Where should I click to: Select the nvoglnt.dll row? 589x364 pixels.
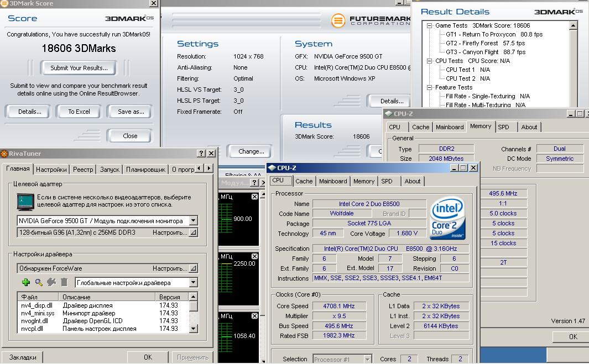click(x=103, y=321)
